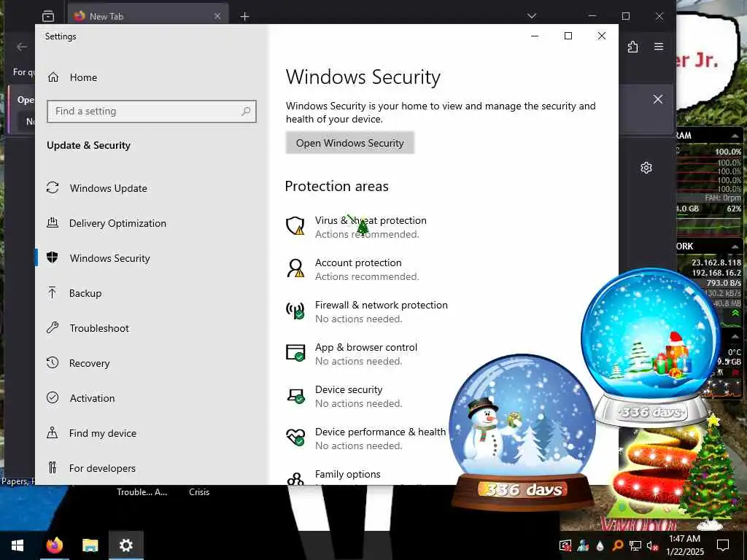Click Account protection warning icon
The height and width of the screenshot is (560, 747).
pos(295,268)
